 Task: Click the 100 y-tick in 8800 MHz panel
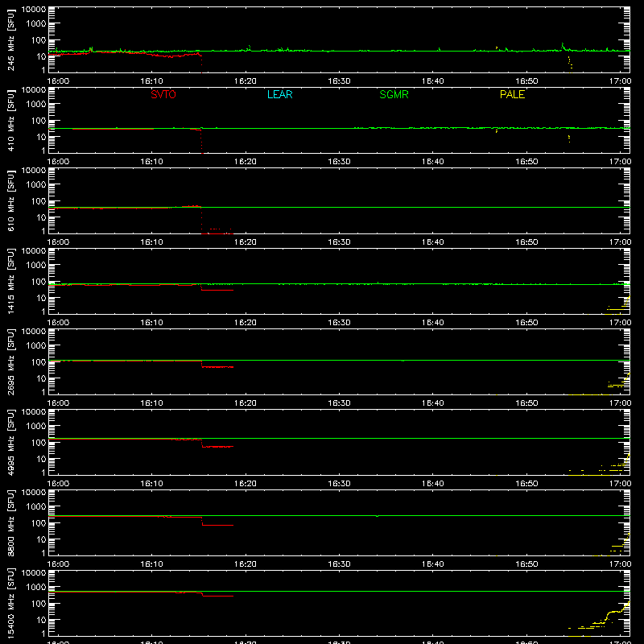[39, 523]
